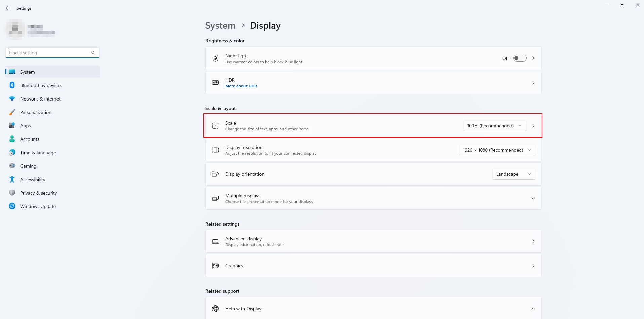Open Bluetooth & devices settings
The image size is (644, 319).
[52, 85]
